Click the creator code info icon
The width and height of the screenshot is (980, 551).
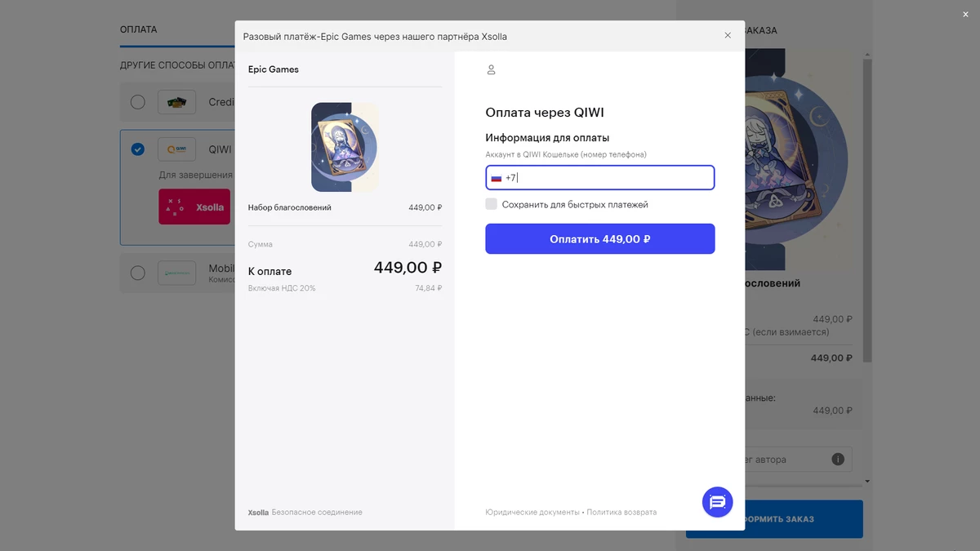pos(838,459)
